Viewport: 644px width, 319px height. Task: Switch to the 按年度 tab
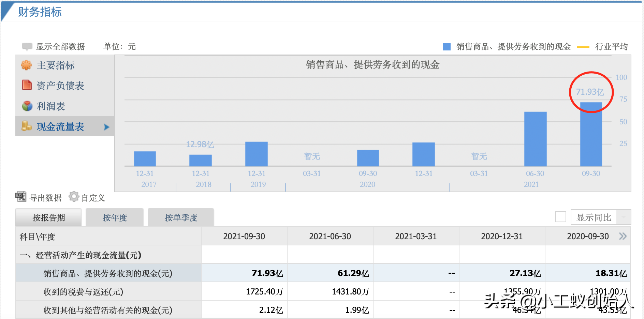tap(115, 217)
